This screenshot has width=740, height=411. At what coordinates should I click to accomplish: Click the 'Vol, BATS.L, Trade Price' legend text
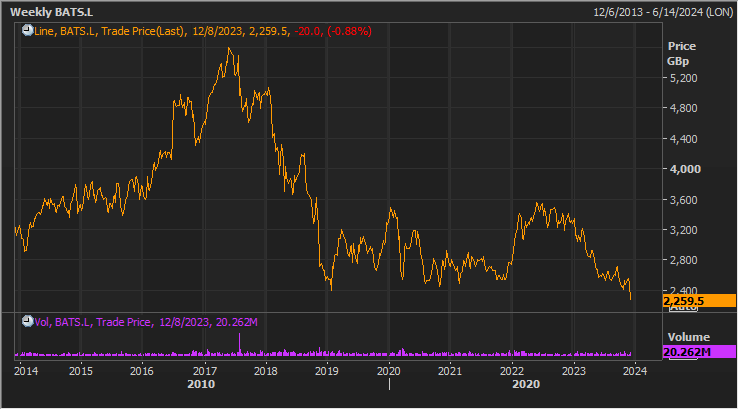click(x=92, y=322)
